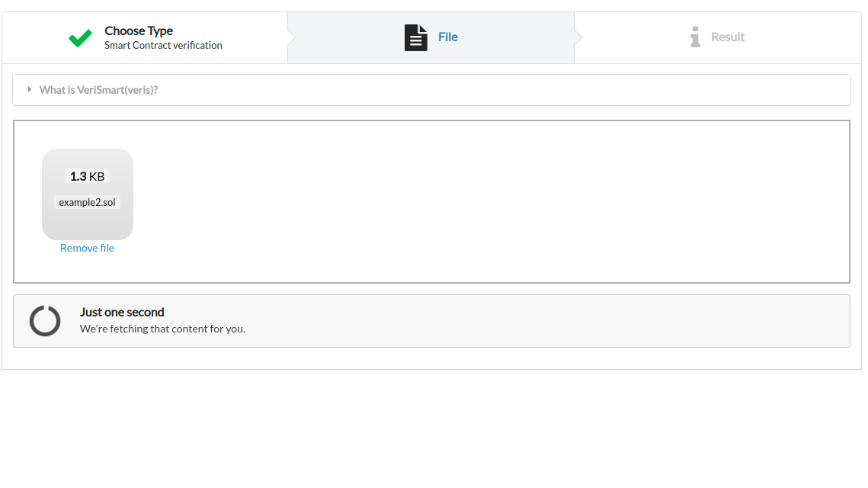This screenshot has width=868, height=488.
Task: Open the "What is VeriSmart(veris)?" accordion title
Action: (98, 90)
